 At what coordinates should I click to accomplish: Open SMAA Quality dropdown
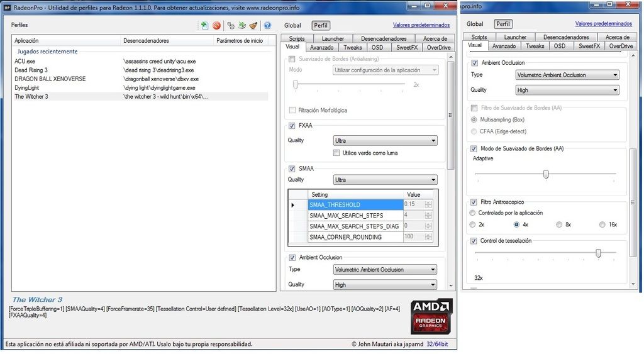click(x=385, y=180)
